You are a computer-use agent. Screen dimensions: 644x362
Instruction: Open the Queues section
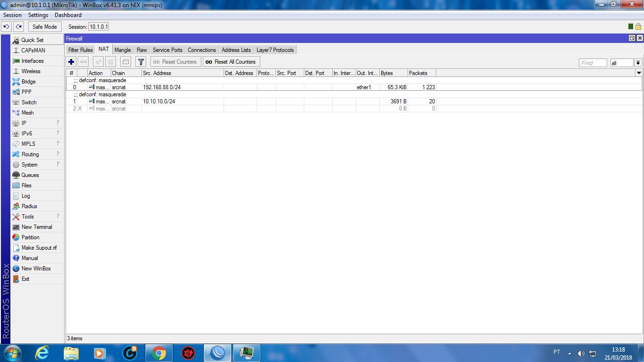[x=37, y=175]
